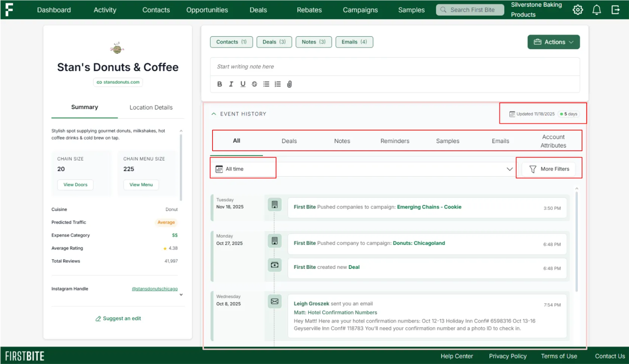Image resolution: width=629 pixels, height=364 pixels.
Task: Click the funnel icon in More Filters
Action: [533, 169]
